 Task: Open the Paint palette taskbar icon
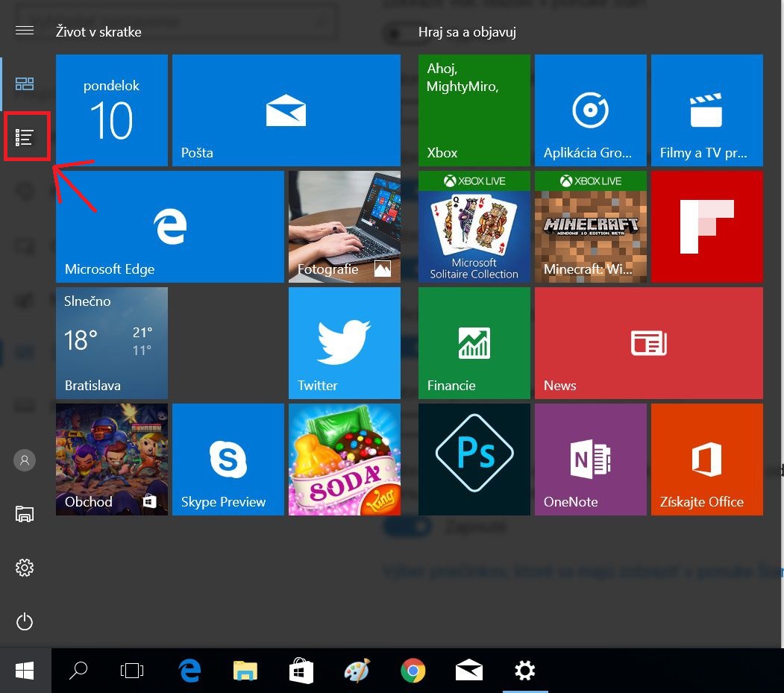(357, 671)
